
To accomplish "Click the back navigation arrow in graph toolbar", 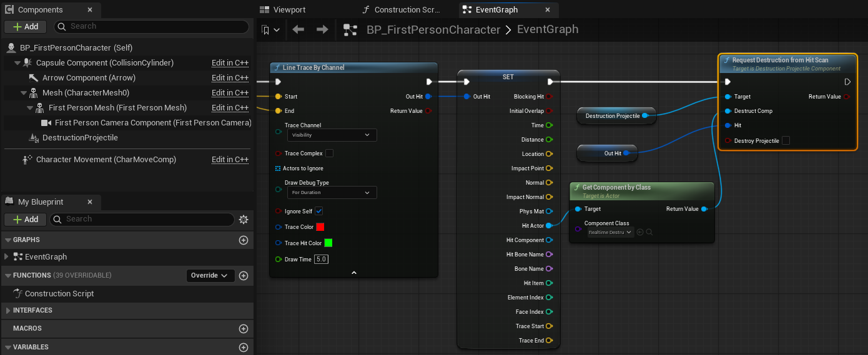I will (x=298, y=30).
